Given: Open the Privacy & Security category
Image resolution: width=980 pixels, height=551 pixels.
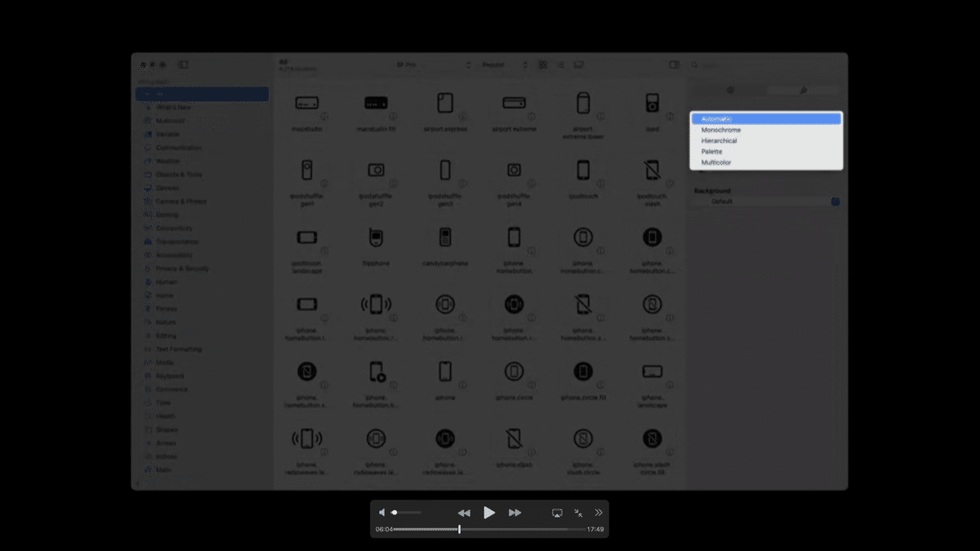Looking at the screenshot, I should (x=202, y=269).
